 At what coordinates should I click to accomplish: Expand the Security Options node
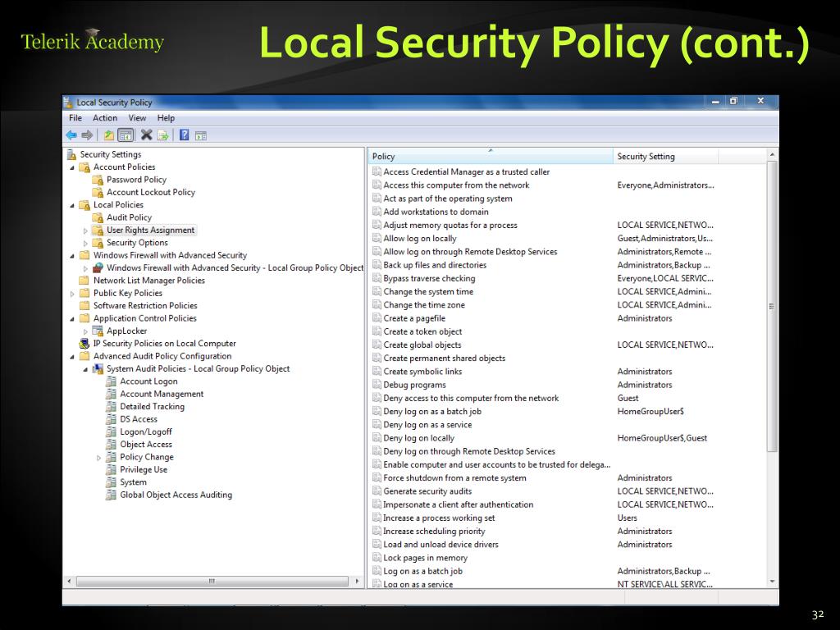click(85, 243)
